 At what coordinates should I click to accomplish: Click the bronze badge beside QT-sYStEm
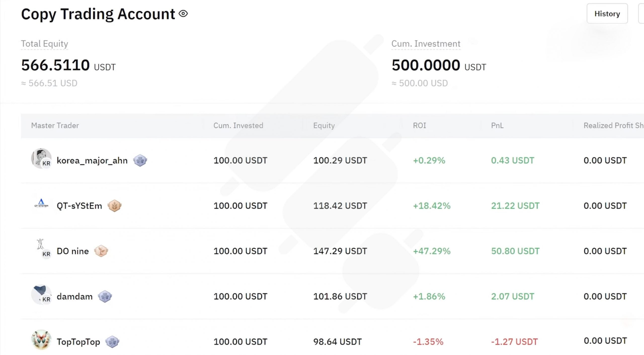coord(115,206)
